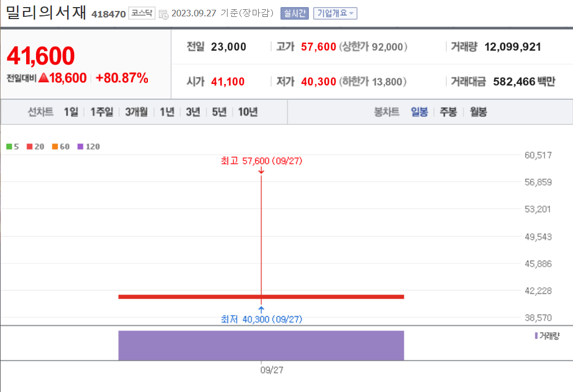Screen dimensions: 573x392
Task: Click the 고가 value 57,600
Action: [318, 47]
